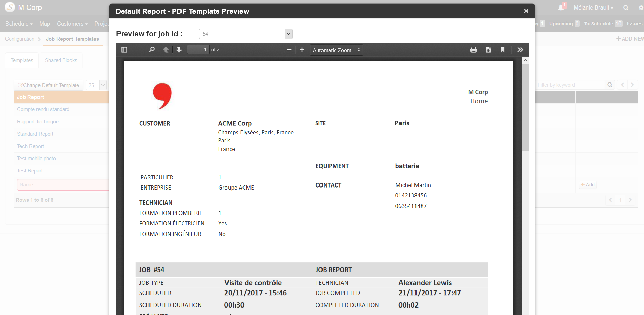644x315 pixels.
Task: Download the PDF file
Action: [488, 50]
